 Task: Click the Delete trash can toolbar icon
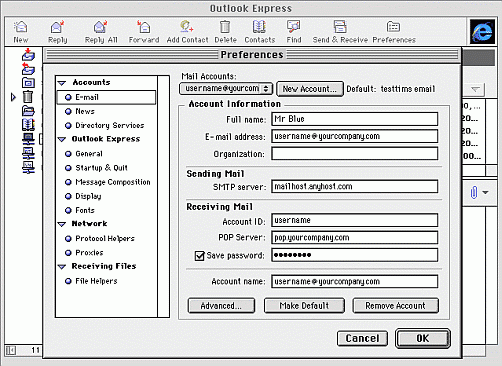pyautogui.click(x=225, y=27)
